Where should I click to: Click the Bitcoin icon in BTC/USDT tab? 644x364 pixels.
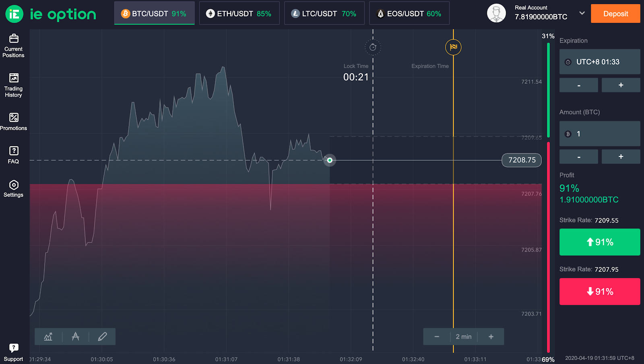click(126, 14)
